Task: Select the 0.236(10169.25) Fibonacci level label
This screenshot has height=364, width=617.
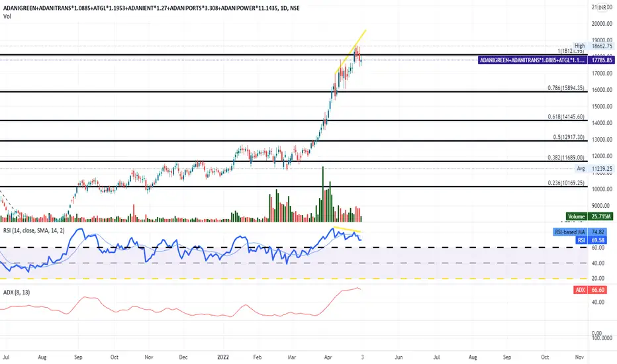Action: [566, 183]
